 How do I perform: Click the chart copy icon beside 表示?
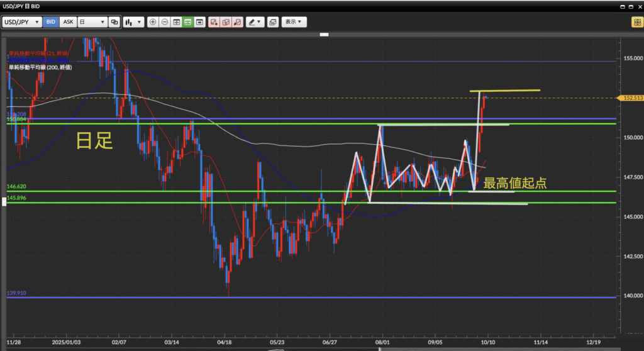pyautogui.click(x=272, y=22)
